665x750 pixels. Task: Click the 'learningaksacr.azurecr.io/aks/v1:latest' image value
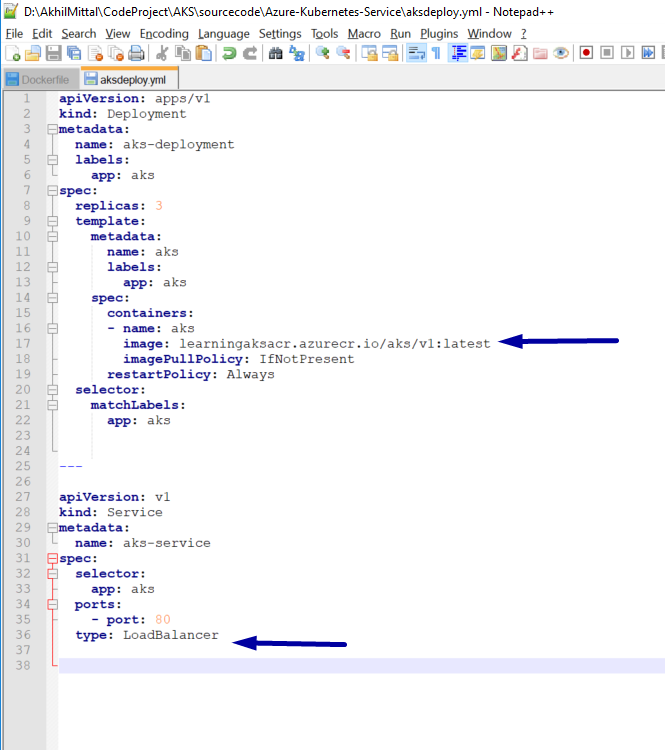click(x=335, y=343)
